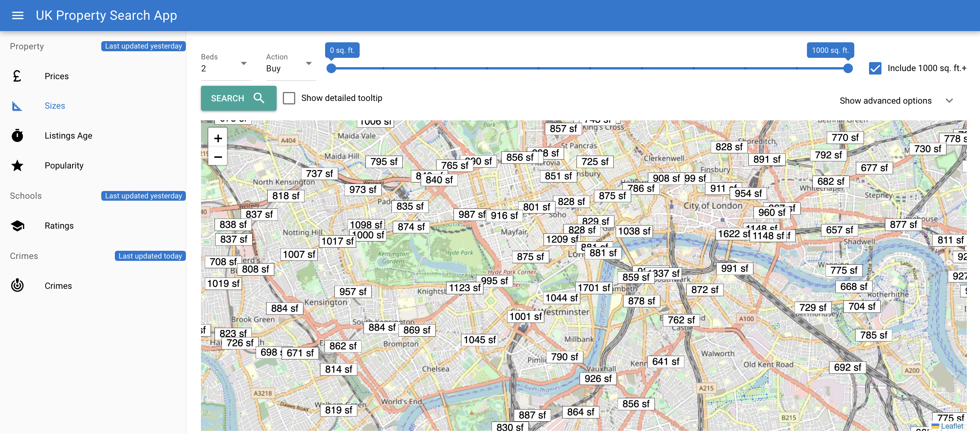Open the Crimes view
The image size is (980, 434).
[x=93, y=286]
